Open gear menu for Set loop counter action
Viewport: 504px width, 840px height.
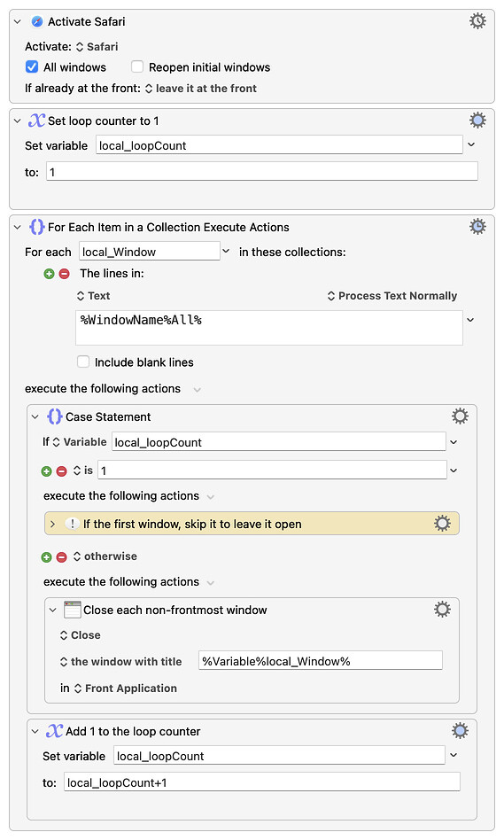click(477, 120)
